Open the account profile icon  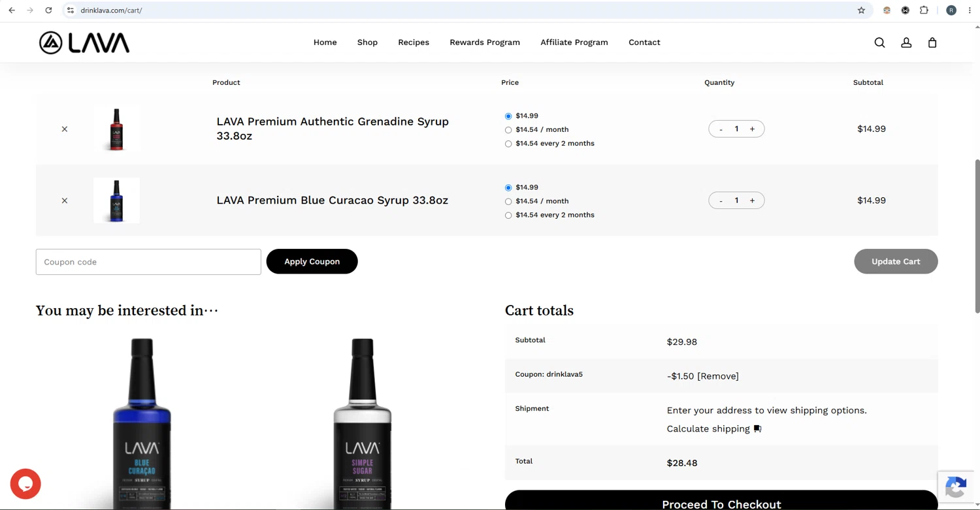906,42
